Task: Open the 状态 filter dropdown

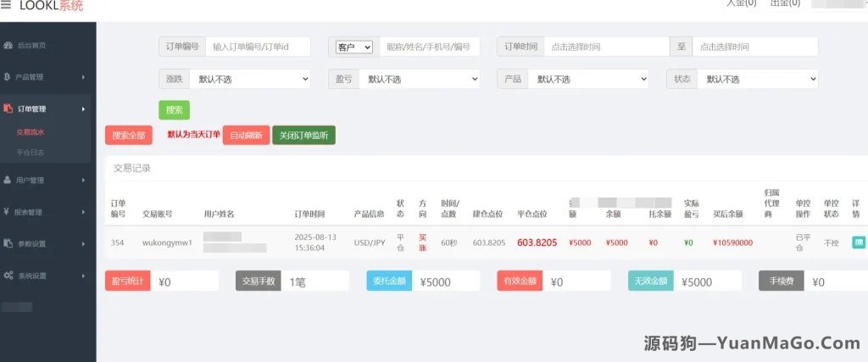Action: (757, 79)
